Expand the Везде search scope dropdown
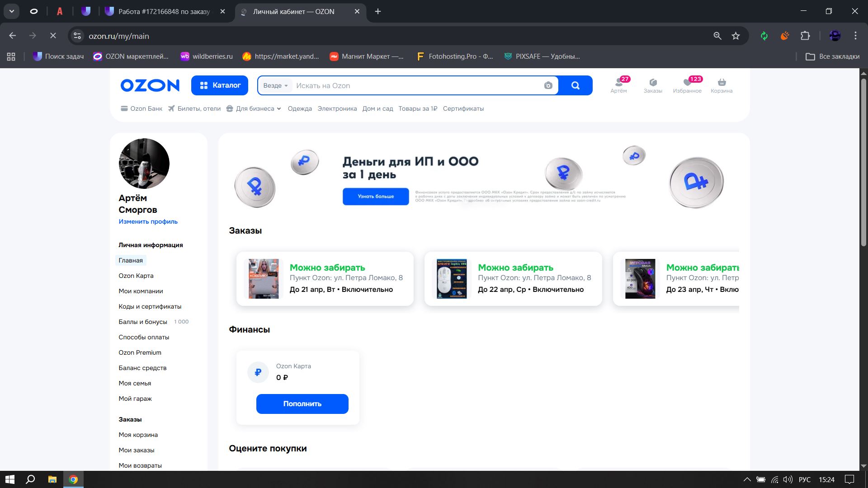This screenshot has height=488, width=868. [275, 86]
